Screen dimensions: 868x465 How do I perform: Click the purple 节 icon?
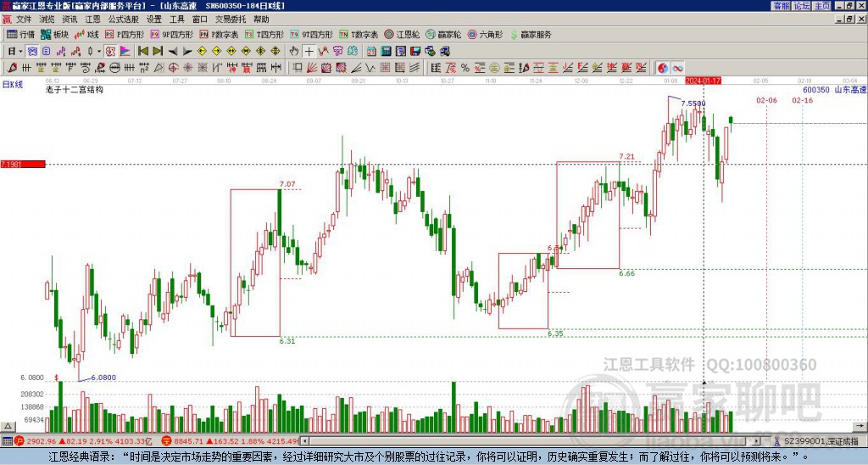(337, 52)
